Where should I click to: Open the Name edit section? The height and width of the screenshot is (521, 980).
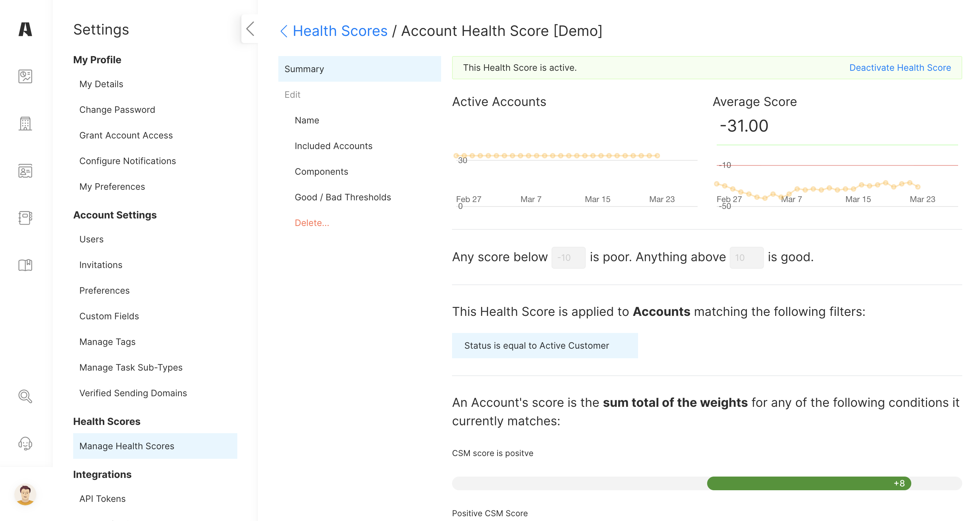click(307, 120)
